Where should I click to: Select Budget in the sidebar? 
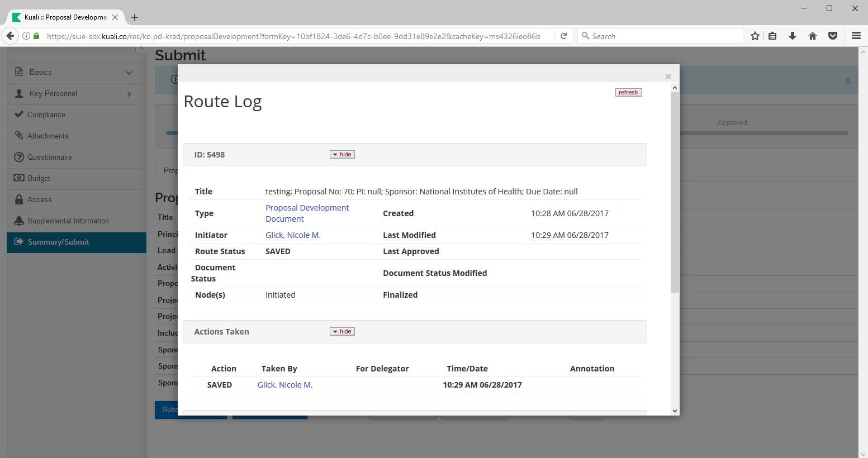click(39, 179)
